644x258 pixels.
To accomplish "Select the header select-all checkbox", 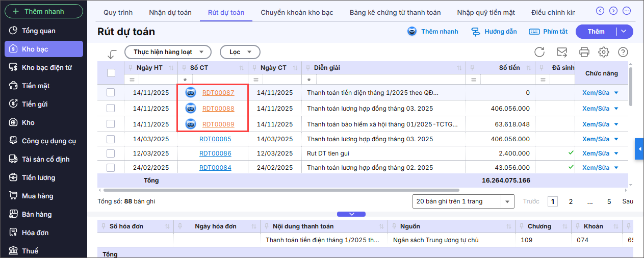I will tap(111, 73).
